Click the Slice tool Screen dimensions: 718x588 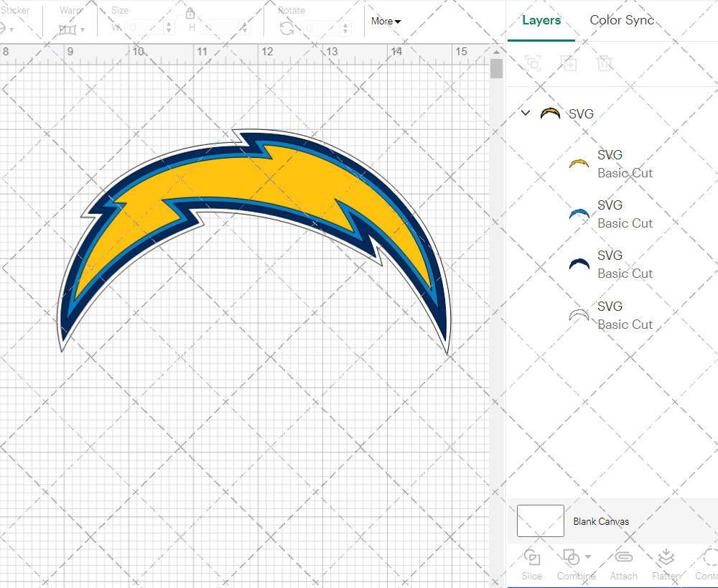pos(531,564)
